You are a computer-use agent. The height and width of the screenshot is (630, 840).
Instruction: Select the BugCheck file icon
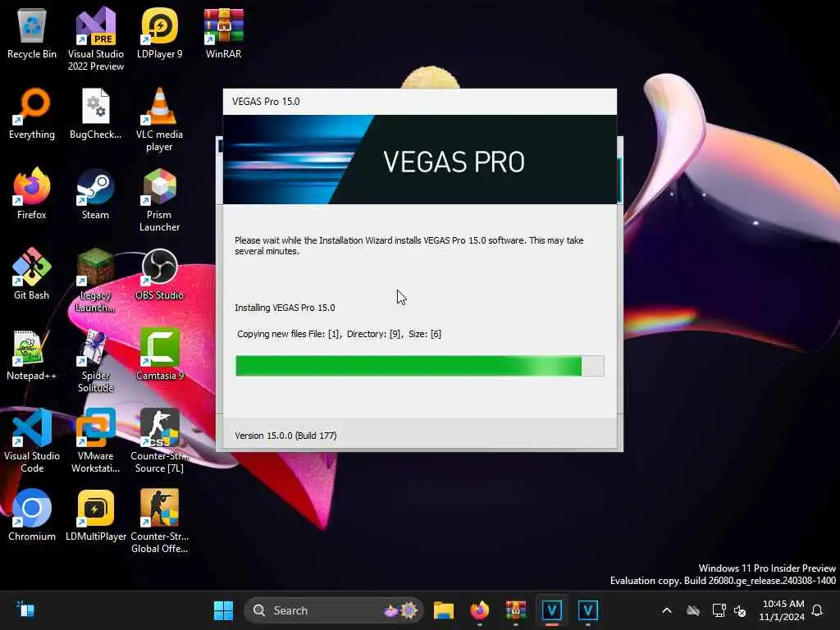95,114
